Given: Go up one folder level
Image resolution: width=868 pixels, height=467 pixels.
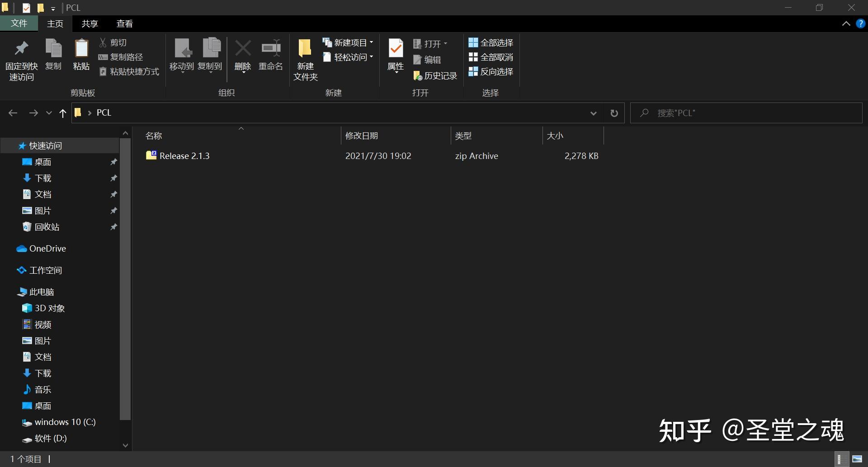Looking at the screenshot, I should 63,113.
